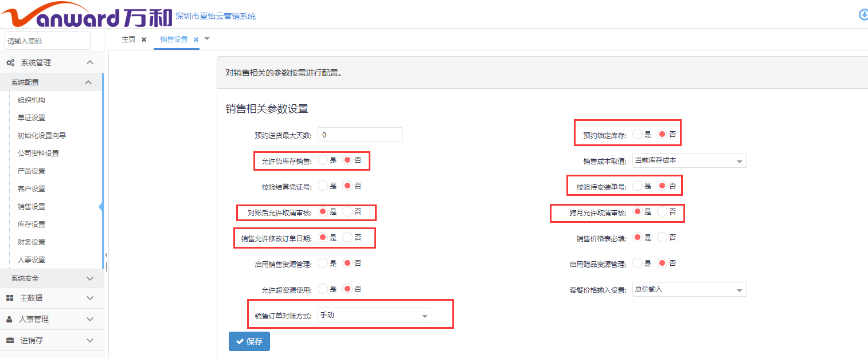The height and width of the screenshot is (358, 868).
Task: Open the 套餐价格输入设置 dropdown
Action: coord(689,290)
